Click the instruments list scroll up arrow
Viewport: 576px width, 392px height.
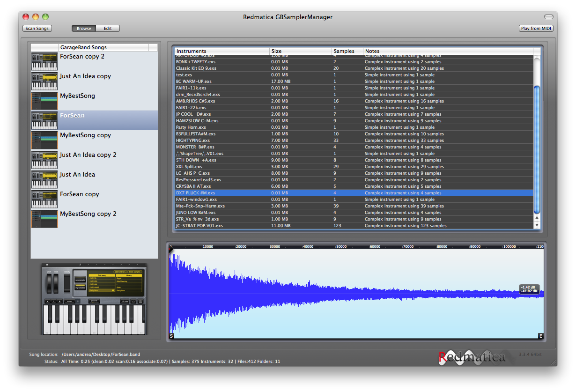[x=537, y=218]
